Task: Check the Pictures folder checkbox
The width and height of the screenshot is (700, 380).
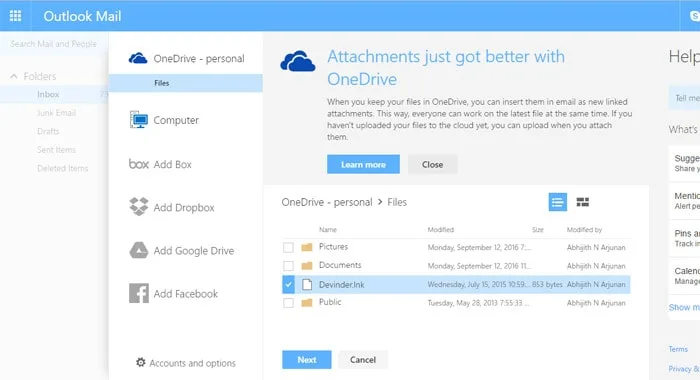Action: click(288, 247)
